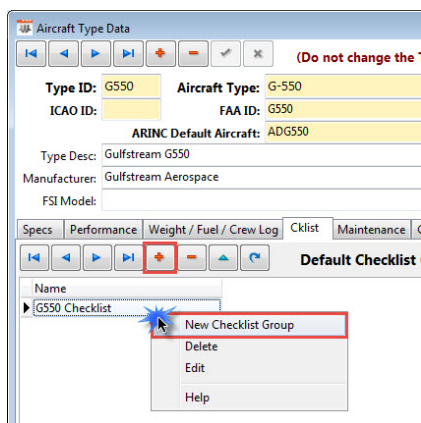Viewport: 421px width, 423px height.
Task: Click the Type Desc field Gulfstream G550
Action: pos(261,155)
